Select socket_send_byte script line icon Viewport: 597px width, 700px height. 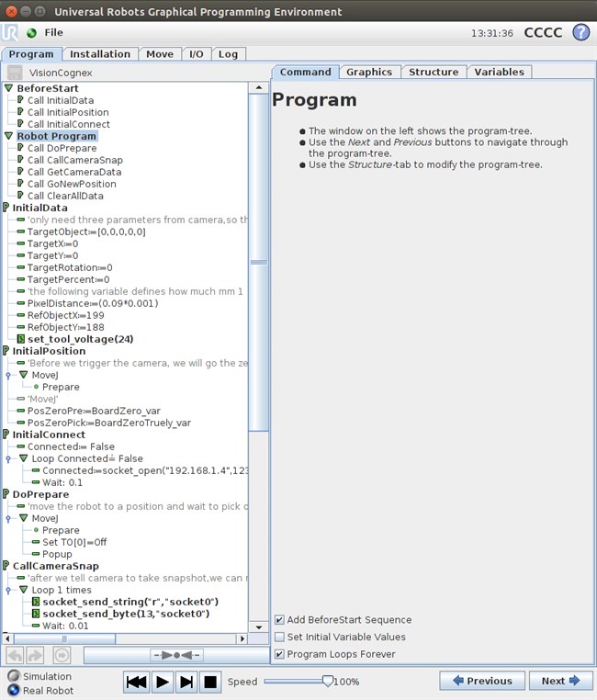point(36,614)
